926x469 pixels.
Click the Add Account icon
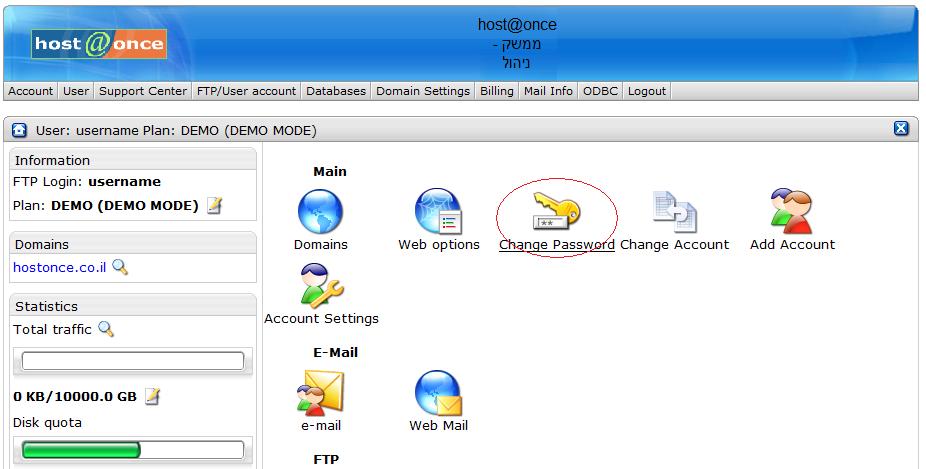[x=792, y=212]
